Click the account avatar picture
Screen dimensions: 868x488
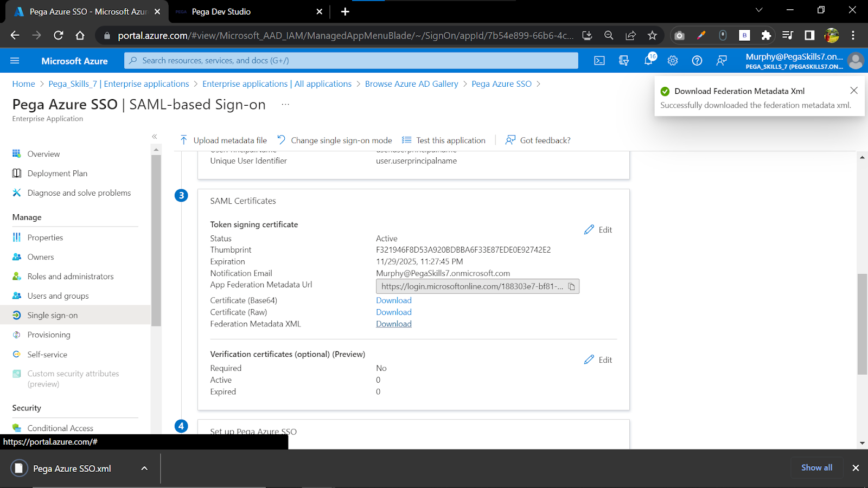point(856,61)
